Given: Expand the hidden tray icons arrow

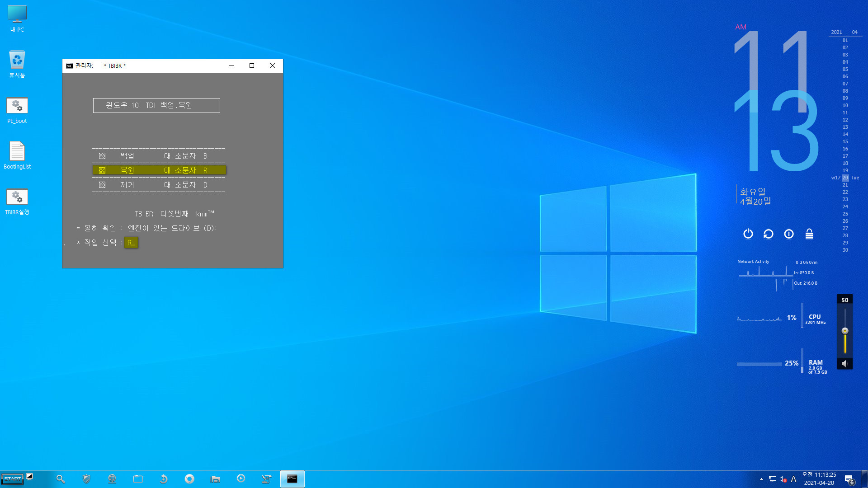Looking at the screenshot, I should (761, 479).
